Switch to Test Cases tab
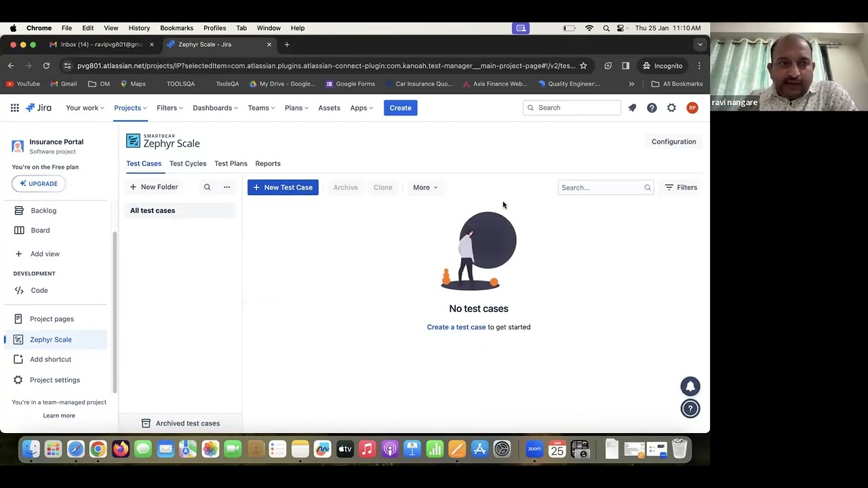This screenshot has height=488, width=868. [x=144, y=163]
